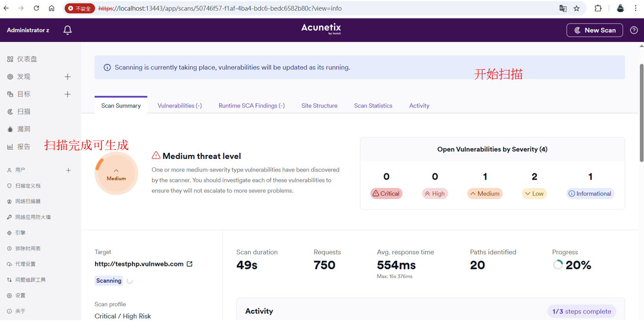Switch to the Scan Summary tab
The width and height of the screenshot is (644, 330).
tap(121, 106)
